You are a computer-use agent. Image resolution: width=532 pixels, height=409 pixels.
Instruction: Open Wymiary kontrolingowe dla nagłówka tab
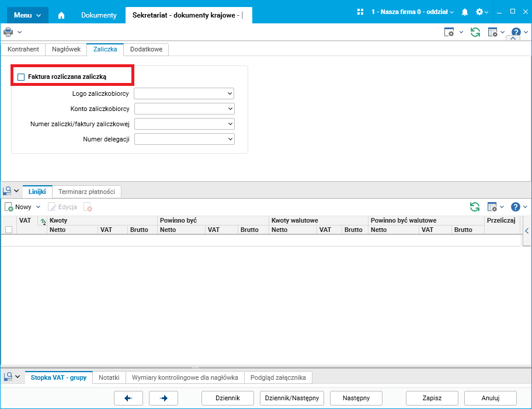tap(185, 377)
